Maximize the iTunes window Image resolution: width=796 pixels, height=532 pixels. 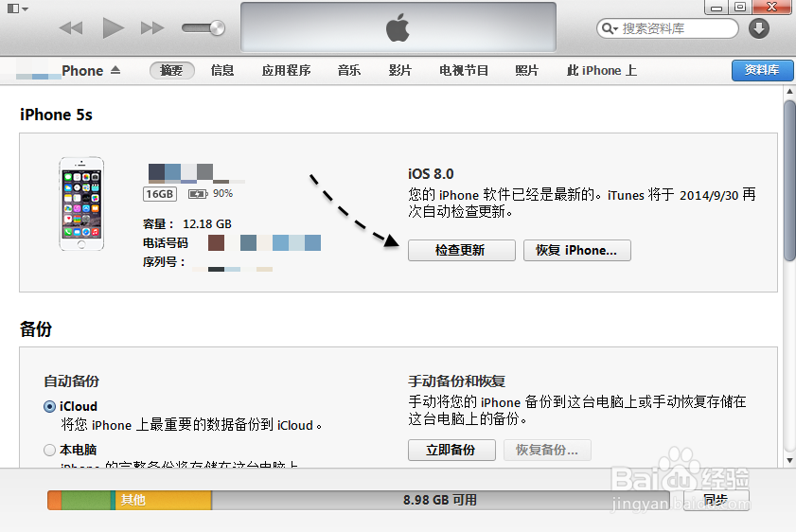tap(740, 8)
